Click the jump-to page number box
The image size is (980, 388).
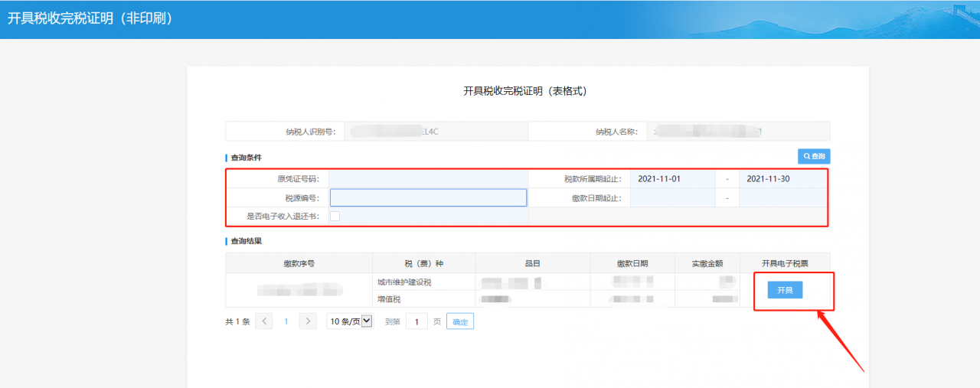416,321
